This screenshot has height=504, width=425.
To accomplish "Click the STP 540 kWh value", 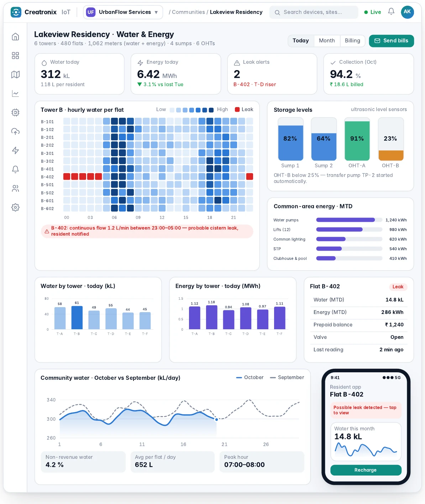I will [x=398, y=249].
